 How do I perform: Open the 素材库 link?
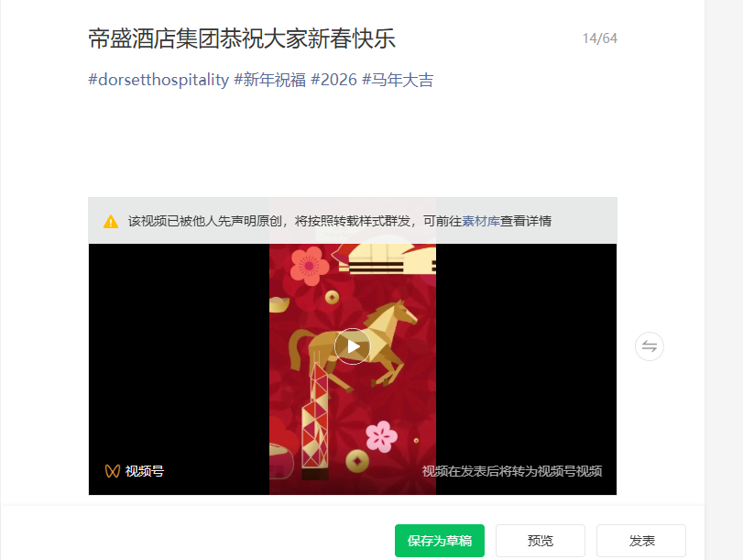pos(480,221)
